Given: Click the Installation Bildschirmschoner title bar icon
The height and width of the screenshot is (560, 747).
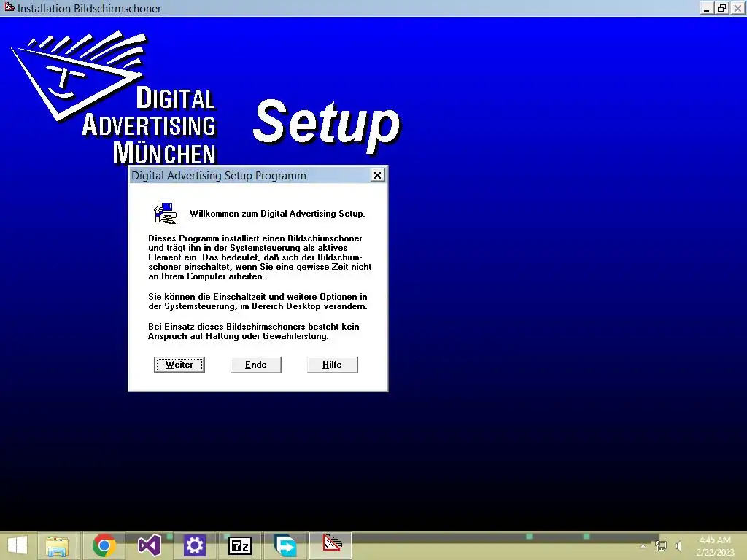Looking at the screenshot, I should [x=9, y=7].
